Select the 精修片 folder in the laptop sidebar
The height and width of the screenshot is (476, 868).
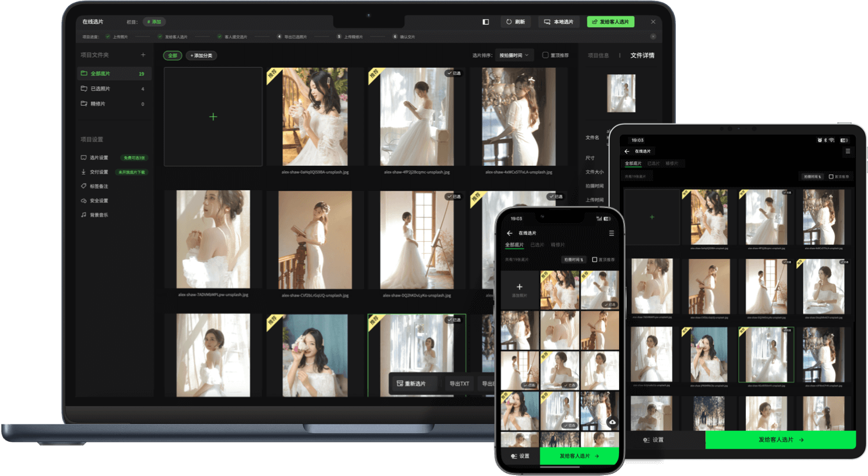point(115,104)
